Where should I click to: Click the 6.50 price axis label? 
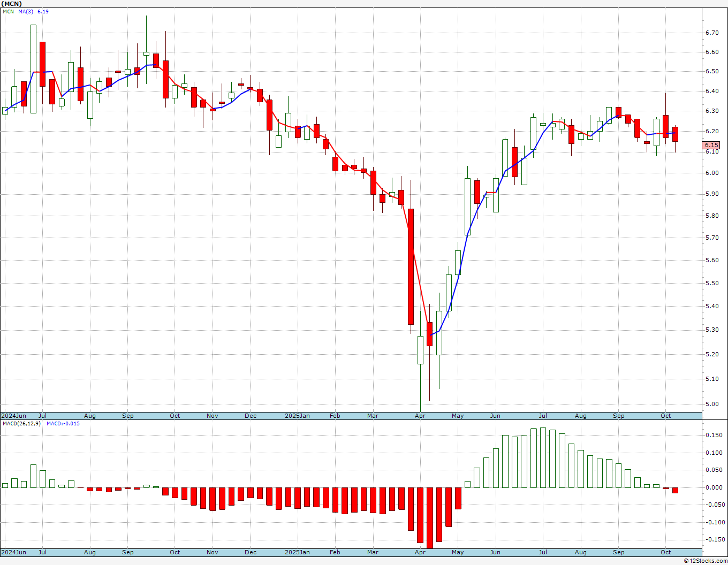[x=712, y=71]
